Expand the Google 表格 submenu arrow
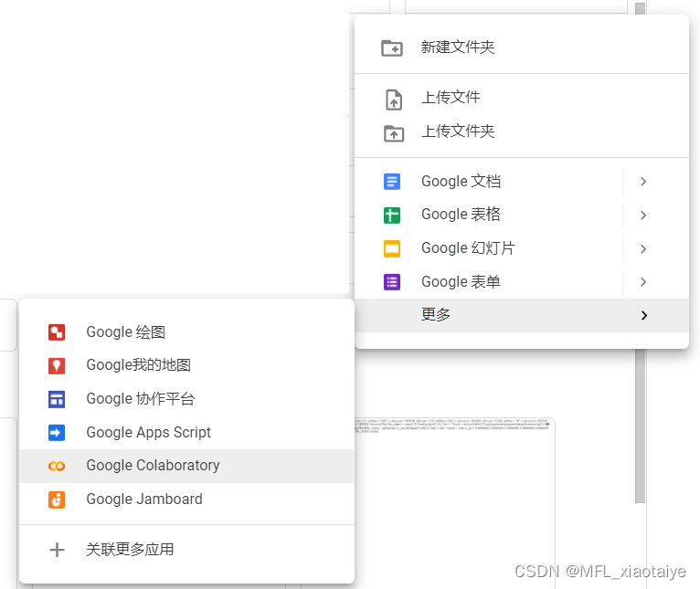This screenshot has height=589, width=700. pos(643,216)
